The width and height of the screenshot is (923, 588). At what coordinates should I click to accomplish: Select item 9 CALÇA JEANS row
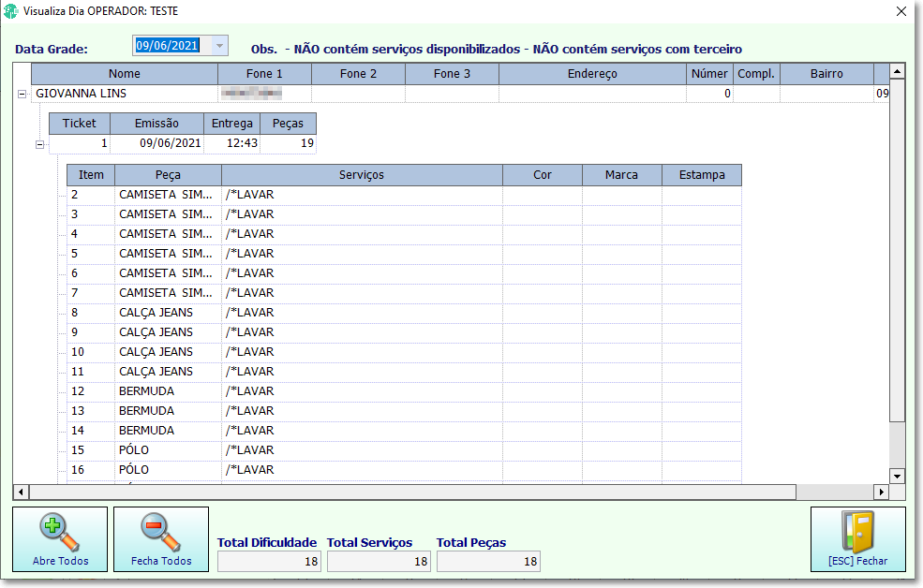coord(404,332)
